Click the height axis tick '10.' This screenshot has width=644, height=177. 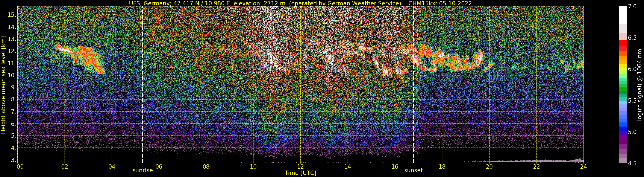pos(12,75)
